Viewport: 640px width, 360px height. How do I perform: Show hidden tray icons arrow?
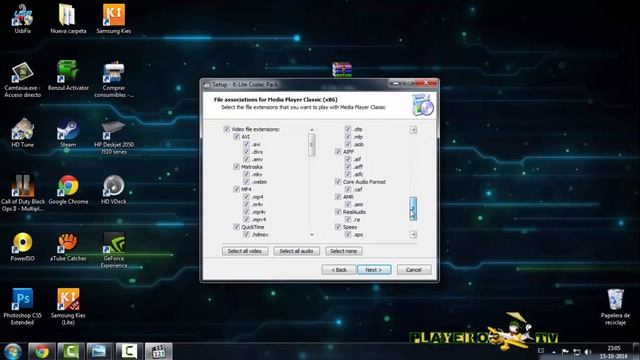point(554,352)
